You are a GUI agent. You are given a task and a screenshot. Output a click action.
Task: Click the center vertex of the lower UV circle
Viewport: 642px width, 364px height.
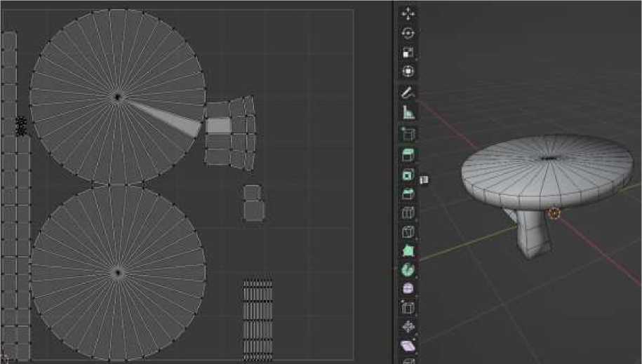(x=118, y=273)
